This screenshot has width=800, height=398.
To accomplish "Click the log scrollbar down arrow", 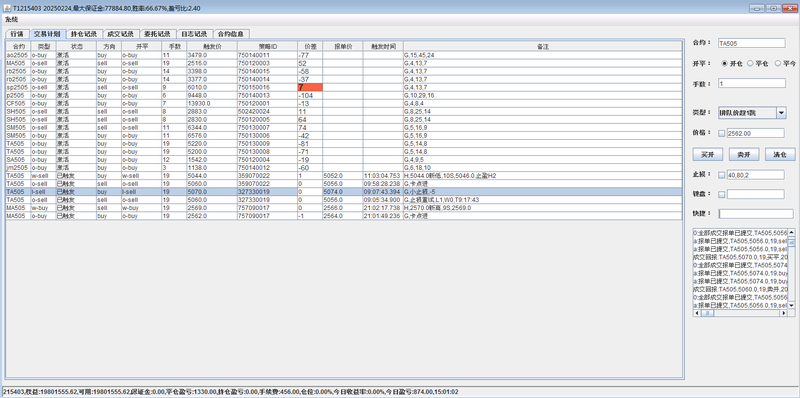I will coord(791,305).
